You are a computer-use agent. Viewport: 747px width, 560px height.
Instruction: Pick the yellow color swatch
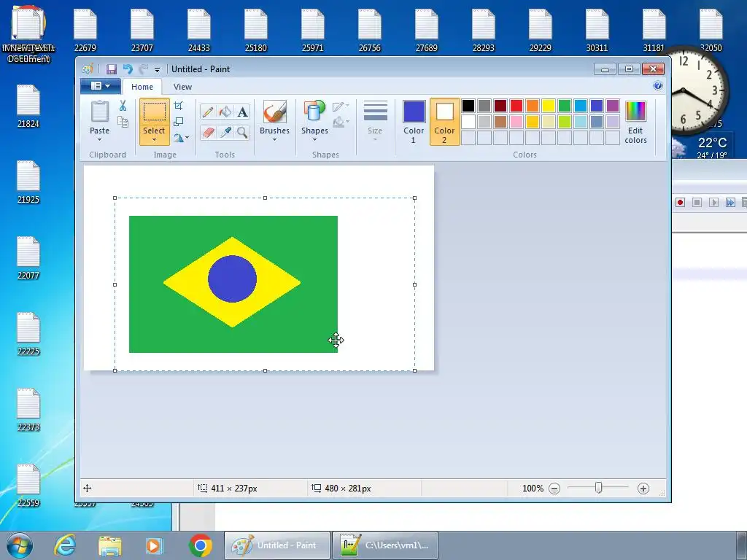549,106
